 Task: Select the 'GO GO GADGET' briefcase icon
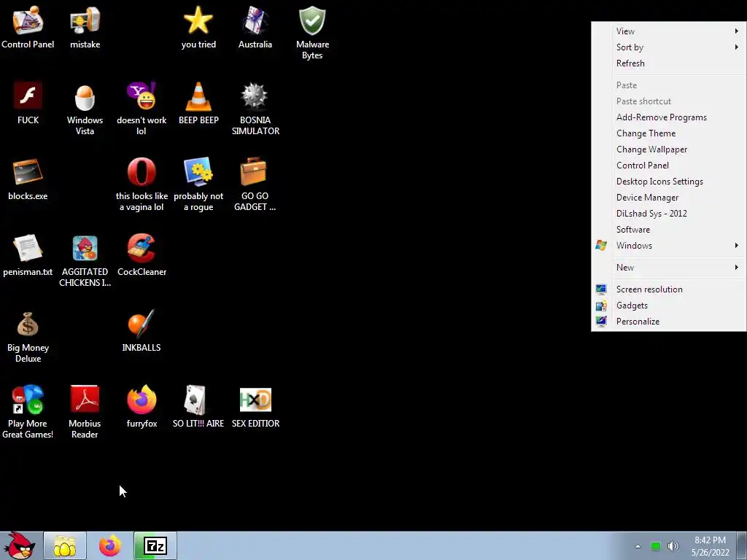[x=255, y=184]
